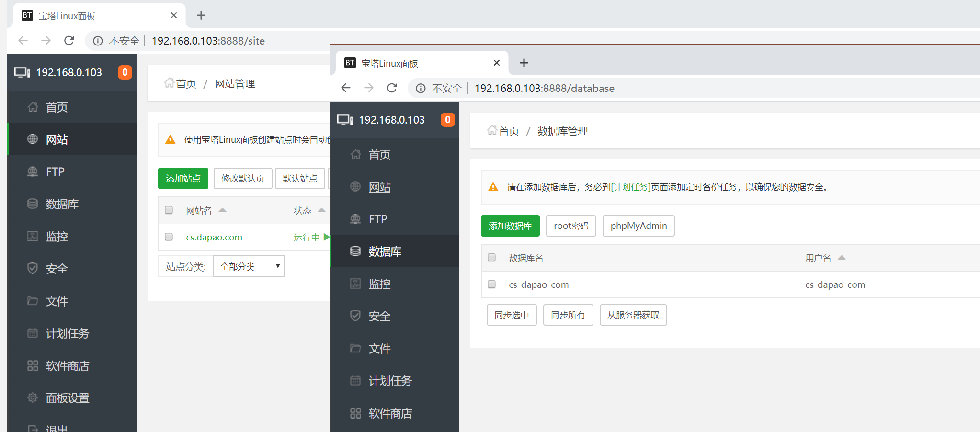Switch to 宝塔Linux面板 tab in back window

[x=99, y=16]
